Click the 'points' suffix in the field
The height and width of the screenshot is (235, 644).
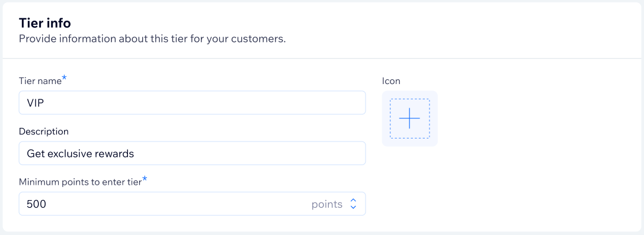pyautogui.click(x=327, y=204)
